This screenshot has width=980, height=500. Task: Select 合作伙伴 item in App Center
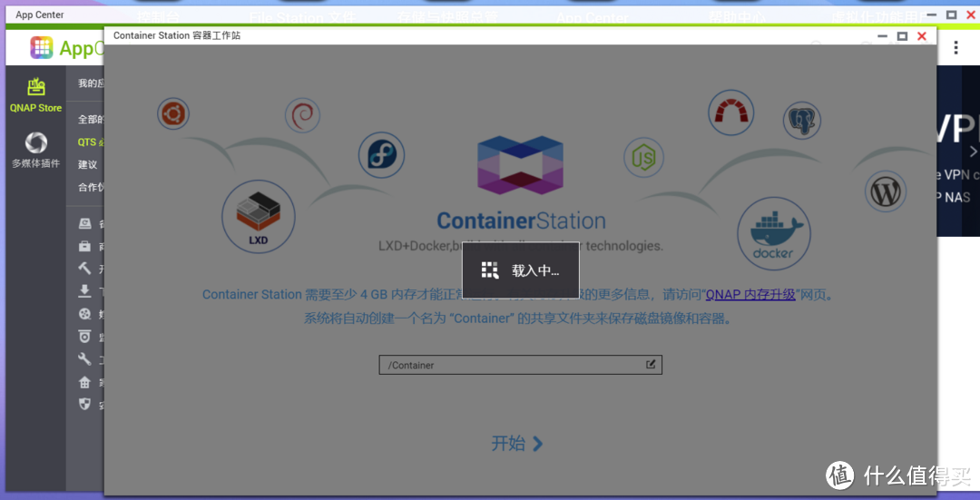pos(91,187)
